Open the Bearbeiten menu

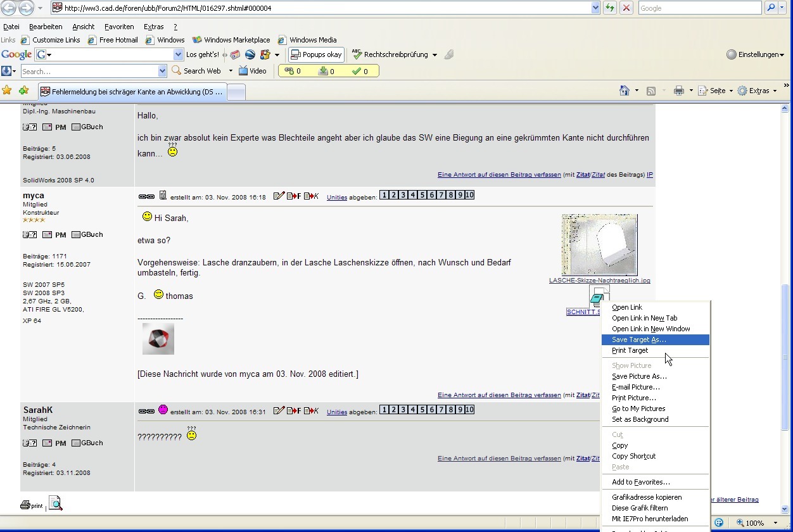(46, 27)
